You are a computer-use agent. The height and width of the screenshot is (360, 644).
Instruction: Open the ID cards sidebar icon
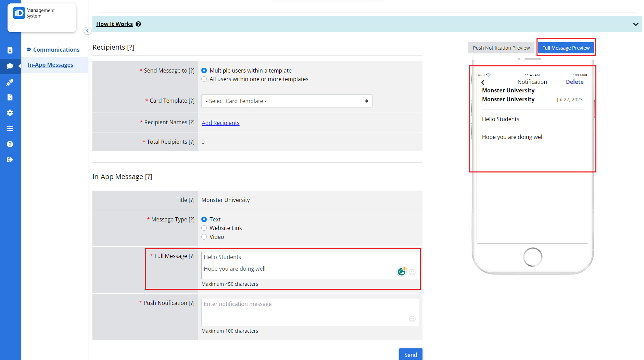tap(10, 50)
